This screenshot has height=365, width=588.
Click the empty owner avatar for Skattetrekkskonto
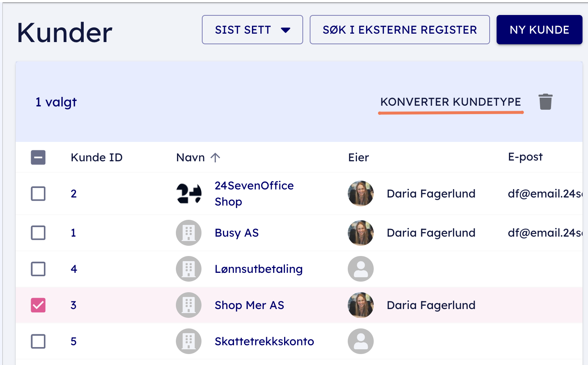tap(361, 341)
